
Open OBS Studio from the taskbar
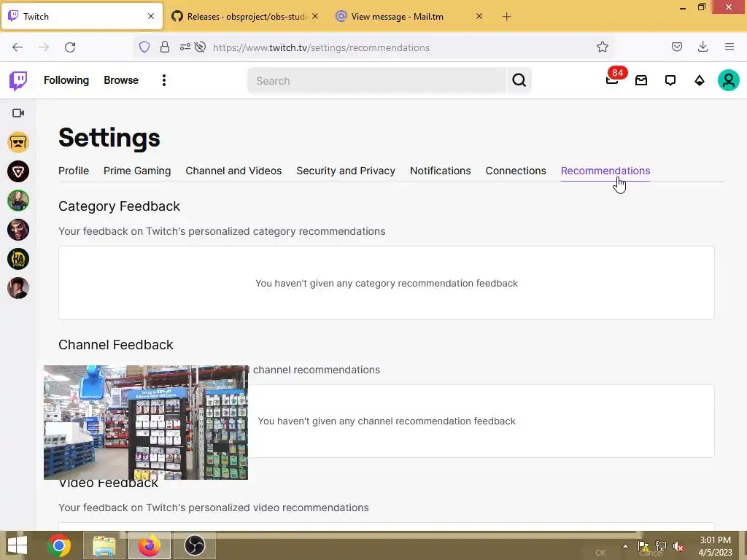(194, 545)
